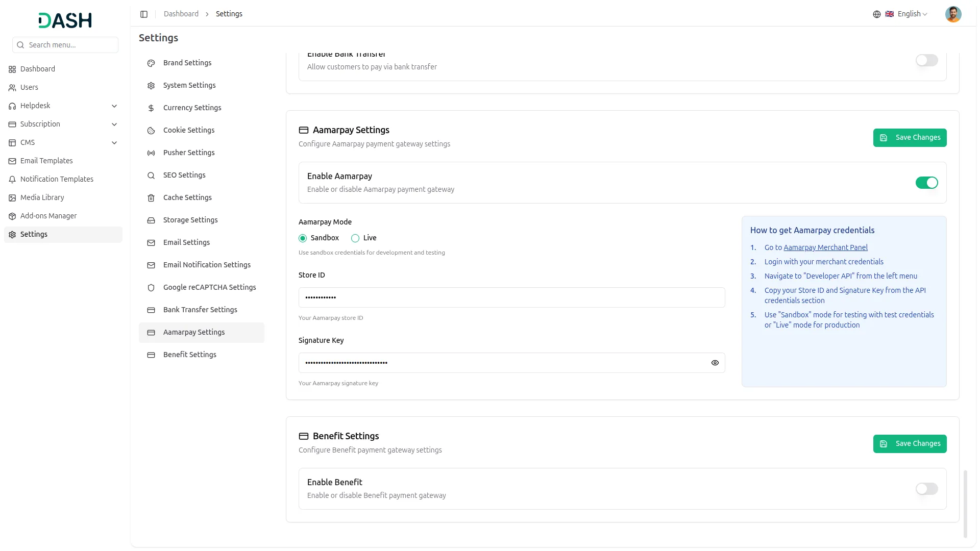Click the Bank Transfer Settings card icon
Image resolution: width=980 pixels, height=551 pixels.
(x=151, y=310)
